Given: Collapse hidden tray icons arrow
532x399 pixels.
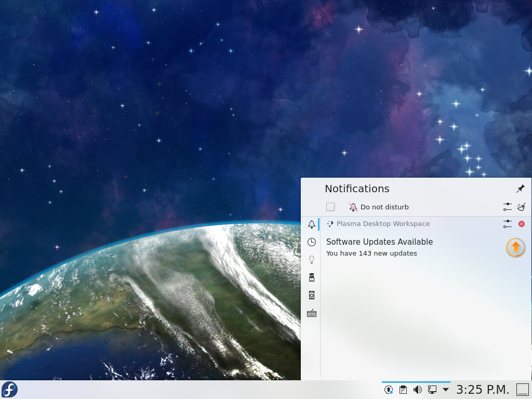Looking at the screenshot, I should point(445,390).
